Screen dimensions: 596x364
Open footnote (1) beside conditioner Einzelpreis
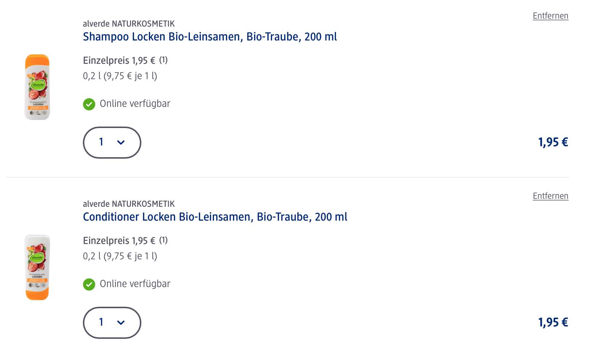click(x=163, y=240)
